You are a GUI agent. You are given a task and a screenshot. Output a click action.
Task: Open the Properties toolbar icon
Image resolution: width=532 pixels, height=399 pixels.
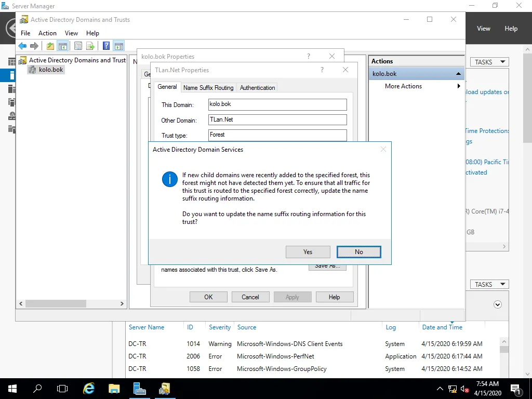pos(78,46)
